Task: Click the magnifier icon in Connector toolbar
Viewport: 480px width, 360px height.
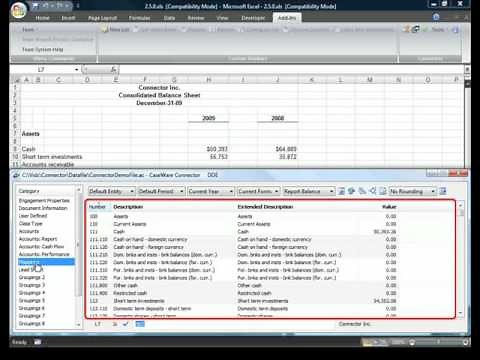Action: 372,191
